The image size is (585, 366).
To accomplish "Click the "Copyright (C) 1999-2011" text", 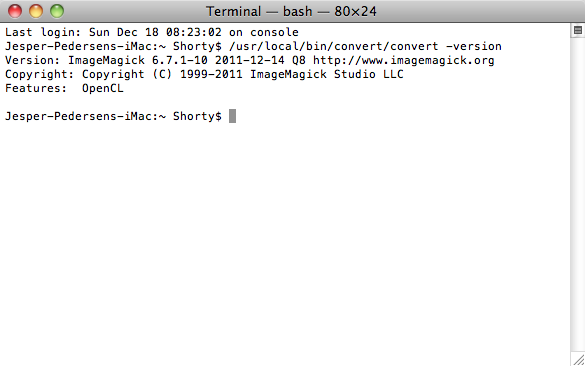I will tap(162, 74).
